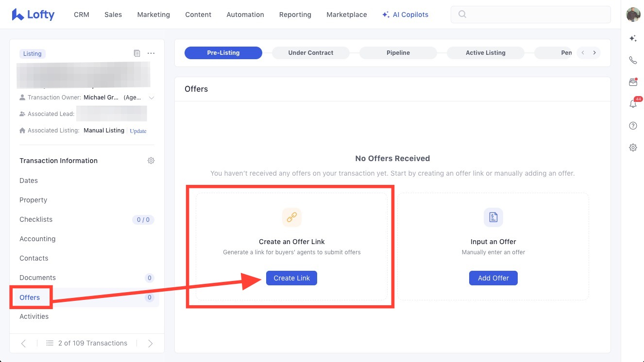Image resolution: width=644 pixels, height=362 pixels.
Task: Open the Marketing menu
Action: click(x=153, y=15)
